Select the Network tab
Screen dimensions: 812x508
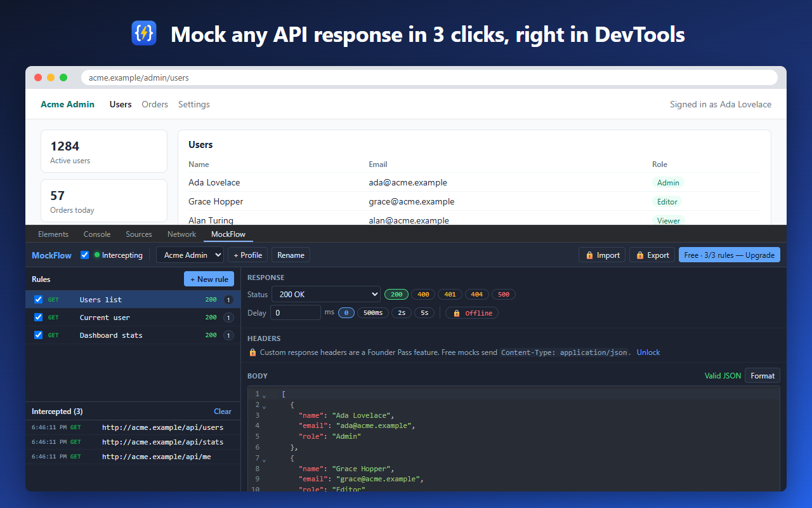click(x=181, y=234)
